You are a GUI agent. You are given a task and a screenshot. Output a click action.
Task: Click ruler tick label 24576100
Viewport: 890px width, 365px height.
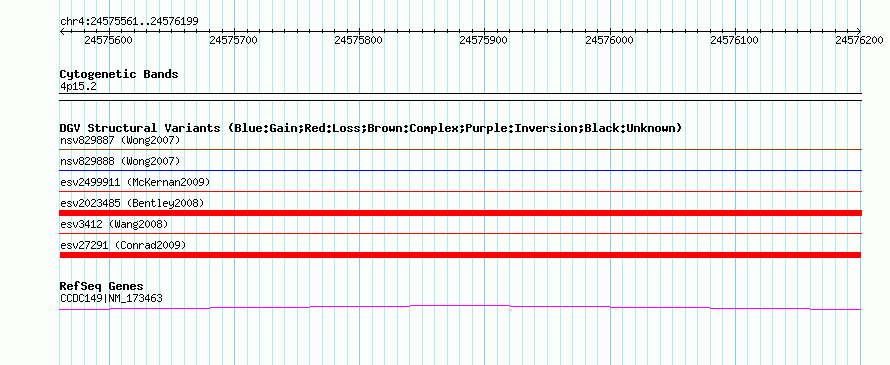[x=734, y=40]
